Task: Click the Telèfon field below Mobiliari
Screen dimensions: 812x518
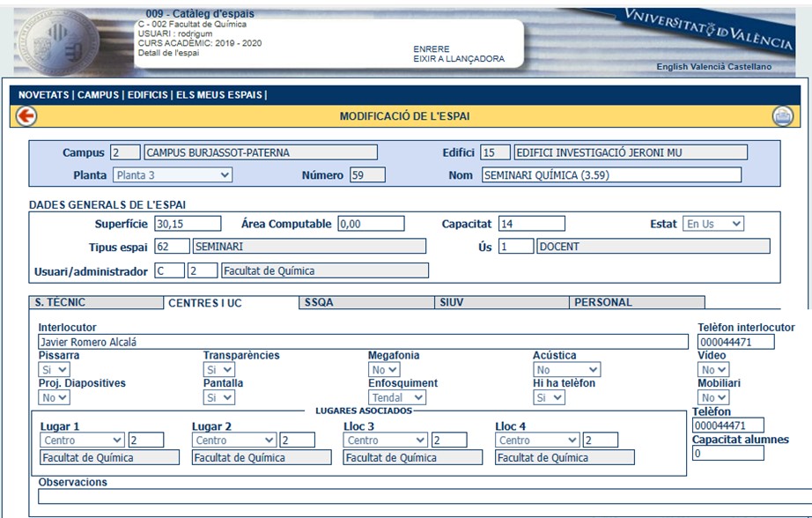Action: (728, 425)
